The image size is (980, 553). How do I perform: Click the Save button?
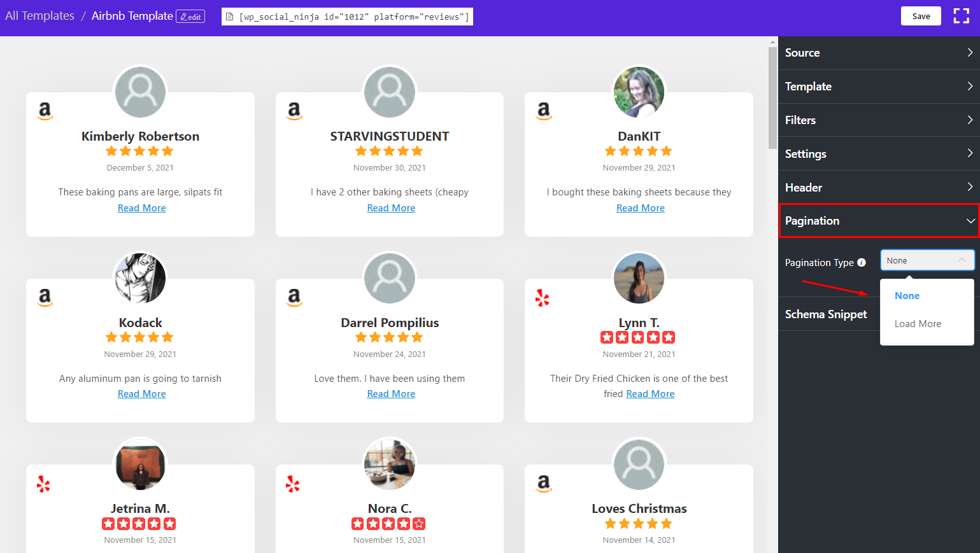tap(921, 15)
